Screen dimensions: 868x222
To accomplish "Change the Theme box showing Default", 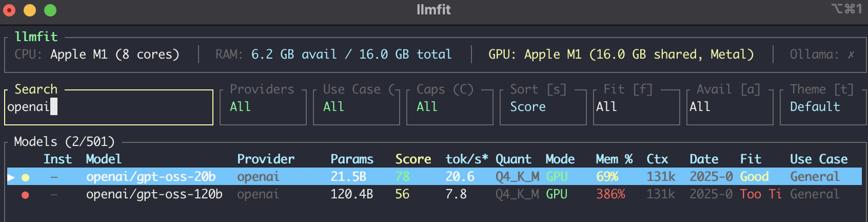I will point(822,107).
